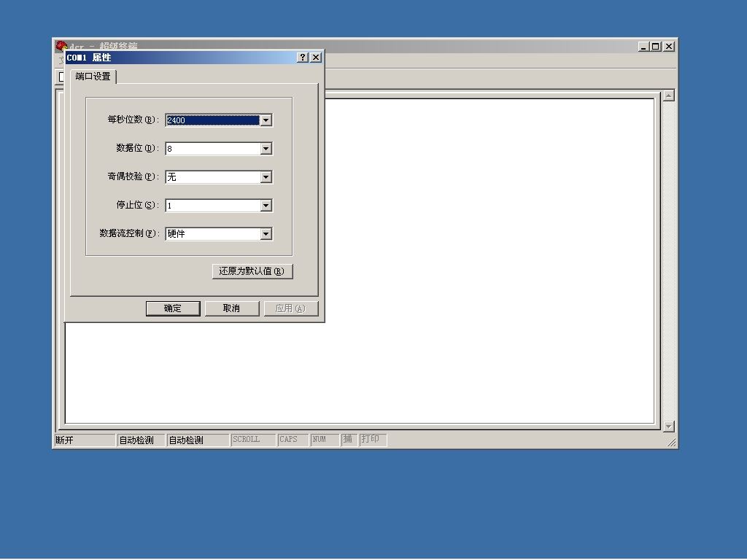Click SCROLL indicator in status bar

tap(253, 440)
